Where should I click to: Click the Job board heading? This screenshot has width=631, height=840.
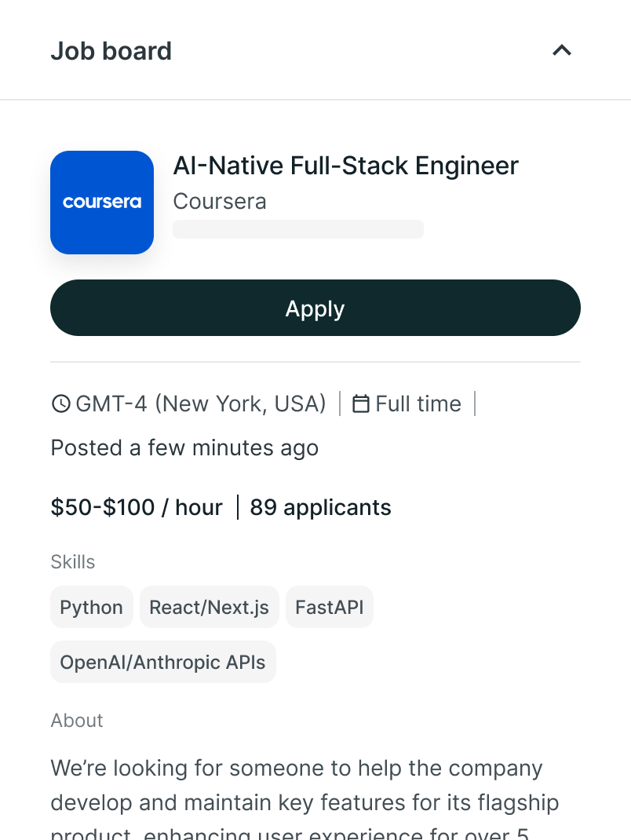pyautogui.click(x=111, y=52)
